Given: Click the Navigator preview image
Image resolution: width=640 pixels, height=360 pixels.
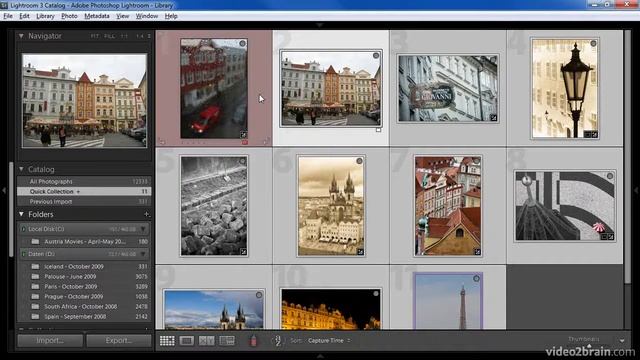Looking at the screenshot, I should coord(84,101).
